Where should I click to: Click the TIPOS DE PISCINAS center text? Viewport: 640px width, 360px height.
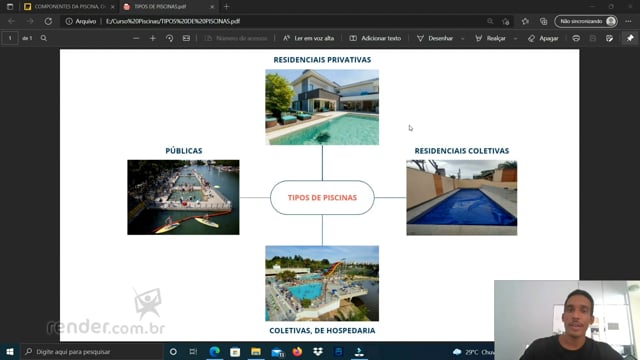[x=322, y=198]
